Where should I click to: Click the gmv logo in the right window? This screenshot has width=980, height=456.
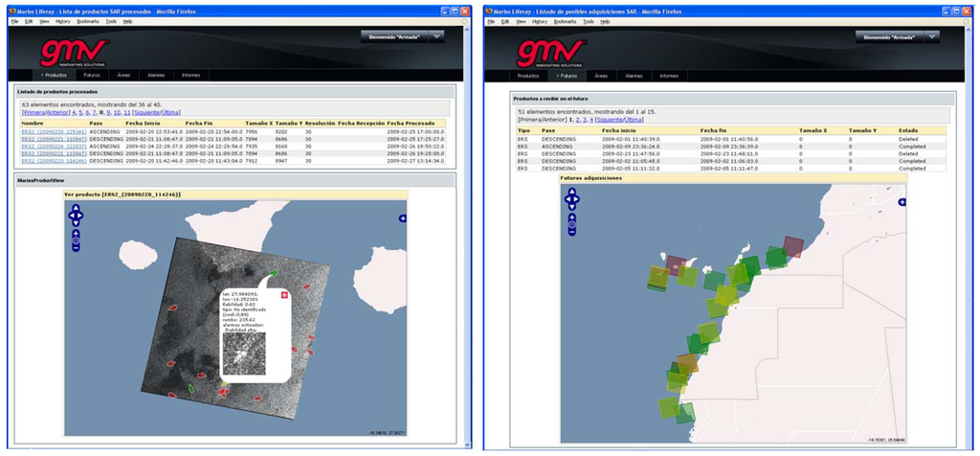[x=551, y=53]
